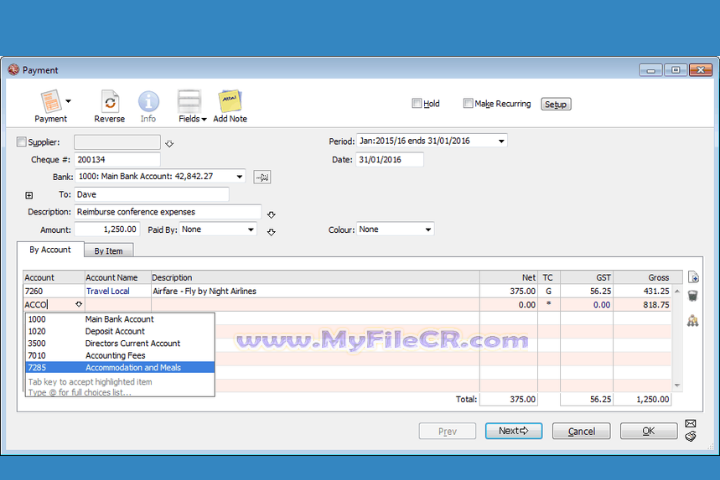Click the Cheque number field 200134
This screenshot has height=480, width=720.
pyautogui.click(x=118, y=159)
